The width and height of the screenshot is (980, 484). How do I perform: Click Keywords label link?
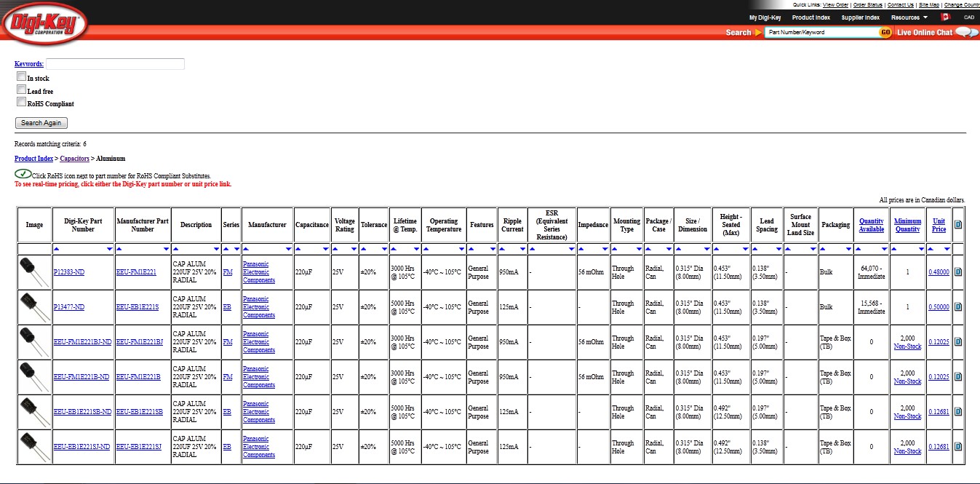pyautogui.click(x=29, y=64)
